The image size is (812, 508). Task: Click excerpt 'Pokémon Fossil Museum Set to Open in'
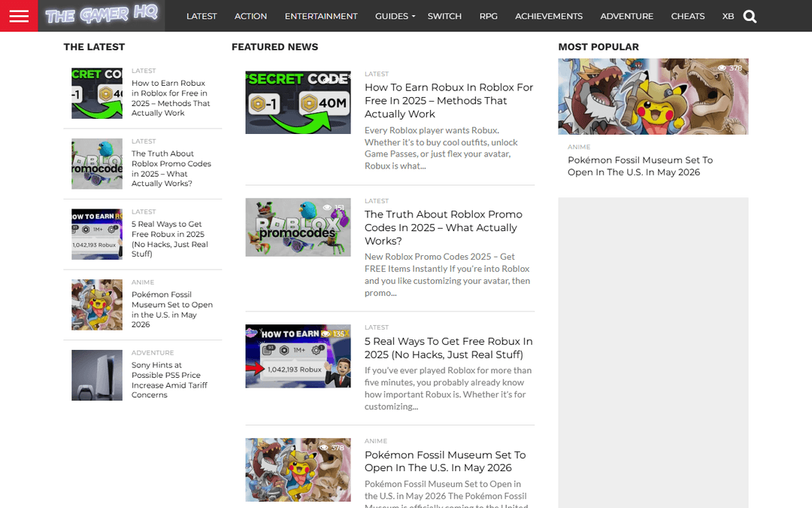point(446,495)
